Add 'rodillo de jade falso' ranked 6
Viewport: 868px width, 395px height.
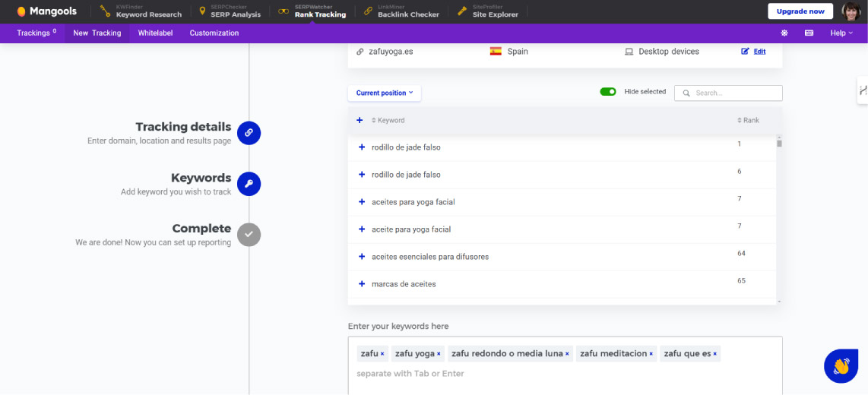point(362,174)
